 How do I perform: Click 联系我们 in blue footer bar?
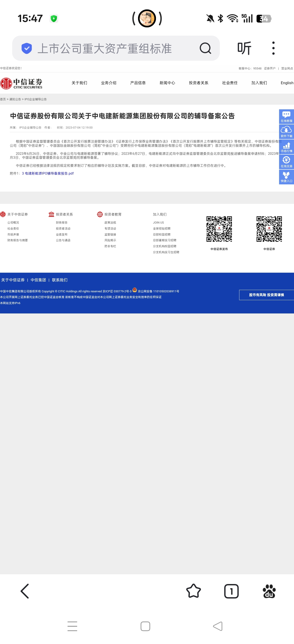point(60,280)
